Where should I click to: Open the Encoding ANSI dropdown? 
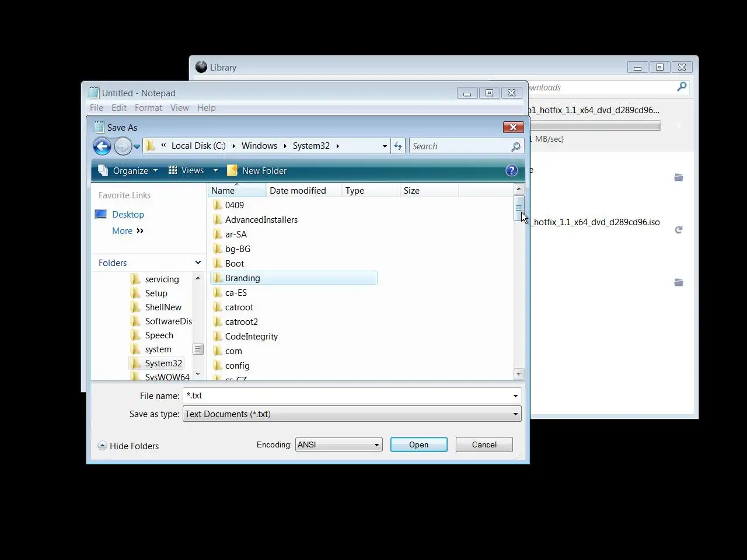[338, 444]
